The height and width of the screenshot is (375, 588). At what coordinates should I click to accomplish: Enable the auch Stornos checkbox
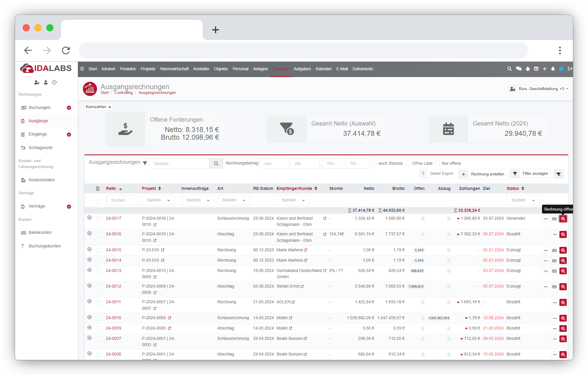point(374,164)
